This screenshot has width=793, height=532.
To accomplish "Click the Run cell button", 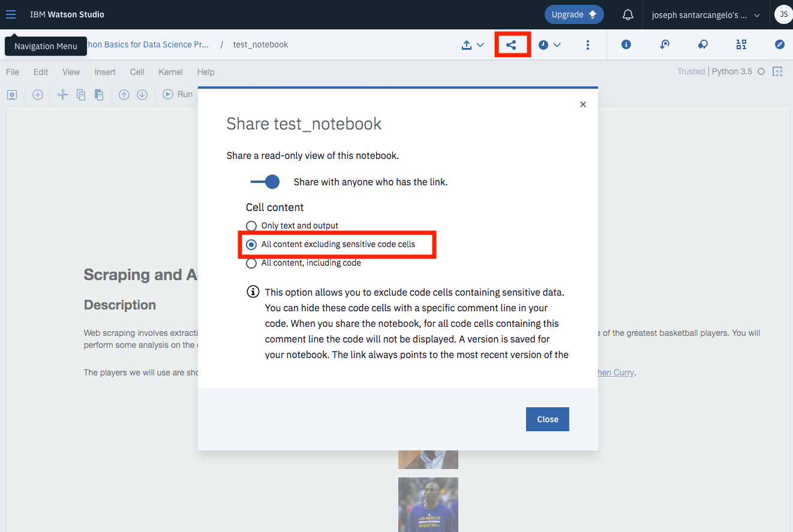I will click(x=179, y=94).
